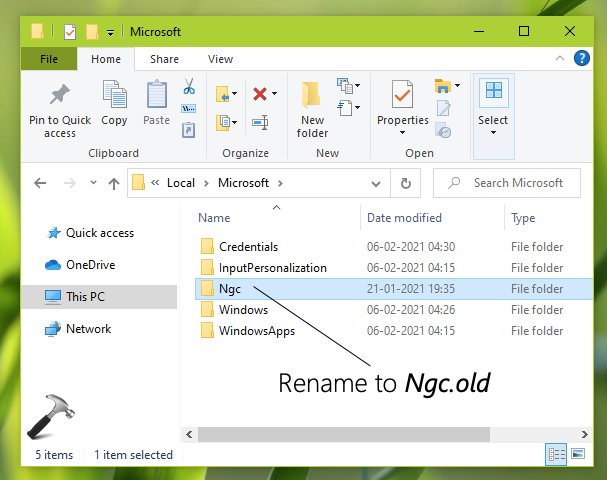Switch to the Share ribbon tab

(x=164, y=59)
